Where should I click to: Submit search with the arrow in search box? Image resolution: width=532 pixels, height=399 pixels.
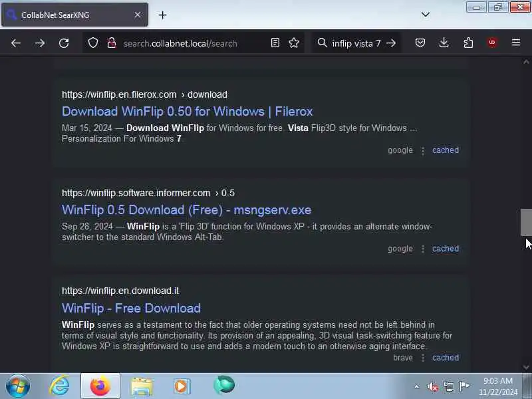pyautogui.click(x=391, y=43)
